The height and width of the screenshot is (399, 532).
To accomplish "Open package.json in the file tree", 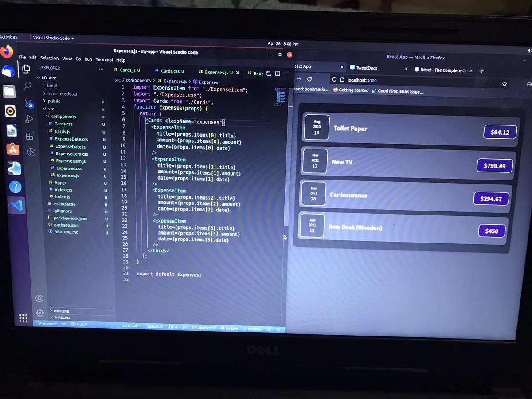I will pos(67,225).
